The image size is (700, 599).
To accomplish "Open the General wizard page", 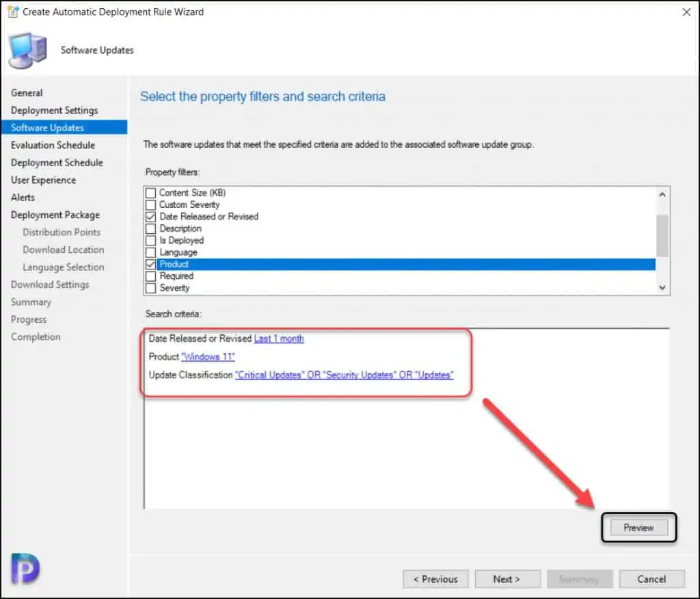I will tap(27, 93).
